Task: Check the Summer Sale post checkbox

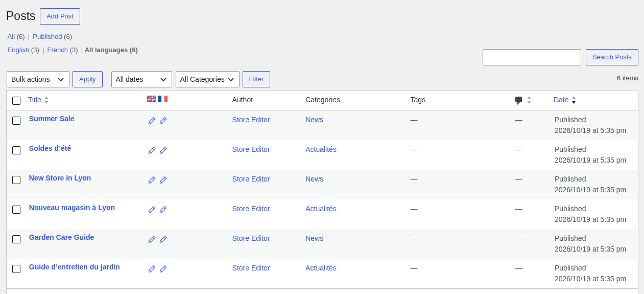Action: (16, 121)
